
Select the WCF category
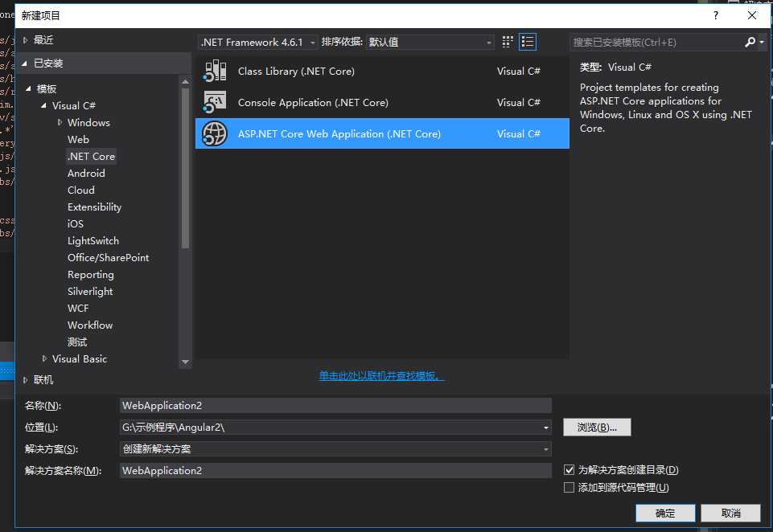(x=78, y=308)
